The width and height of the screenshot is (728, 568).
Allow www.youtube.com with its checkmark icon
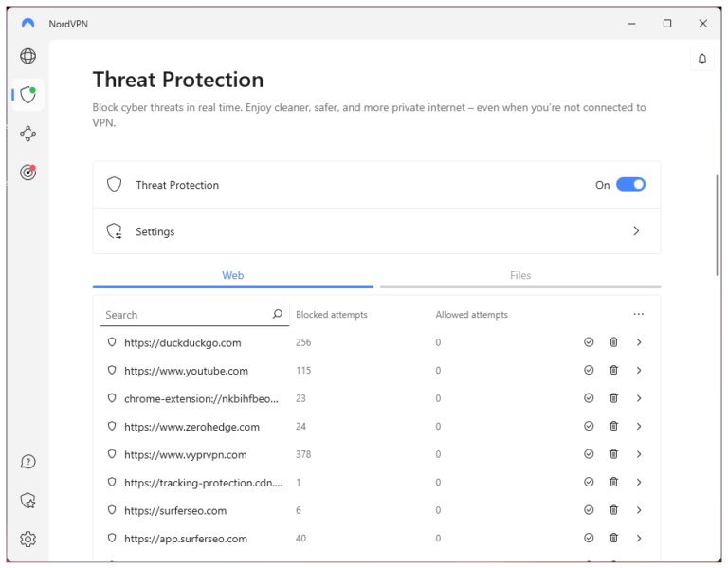click(x=589, y=370)
